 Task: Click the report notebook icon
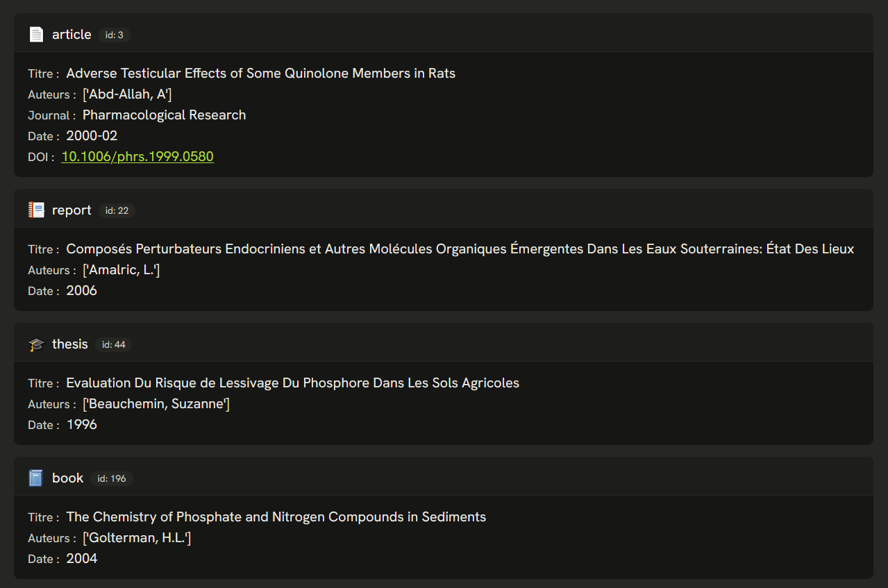(36, 210)
